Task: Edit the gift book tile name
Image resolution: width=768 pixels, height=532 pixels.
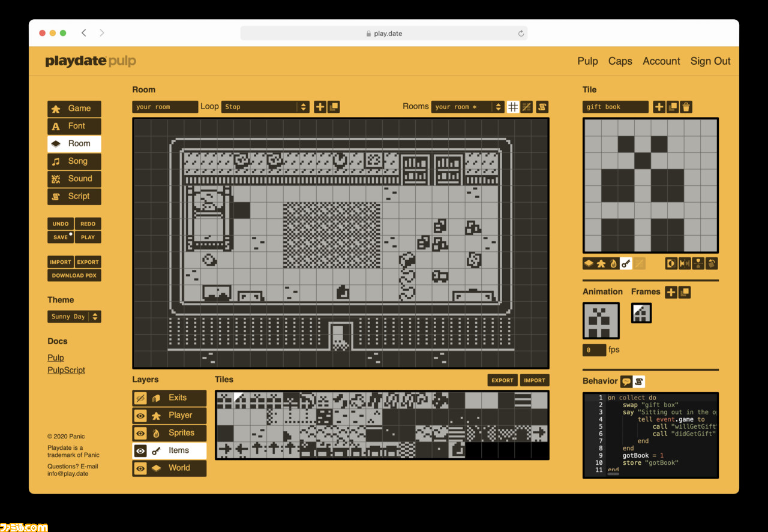Action: [616, 107]
